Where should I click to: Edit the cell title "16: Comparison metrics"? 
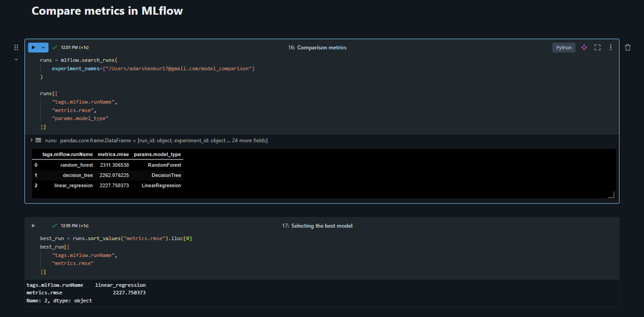317,48
